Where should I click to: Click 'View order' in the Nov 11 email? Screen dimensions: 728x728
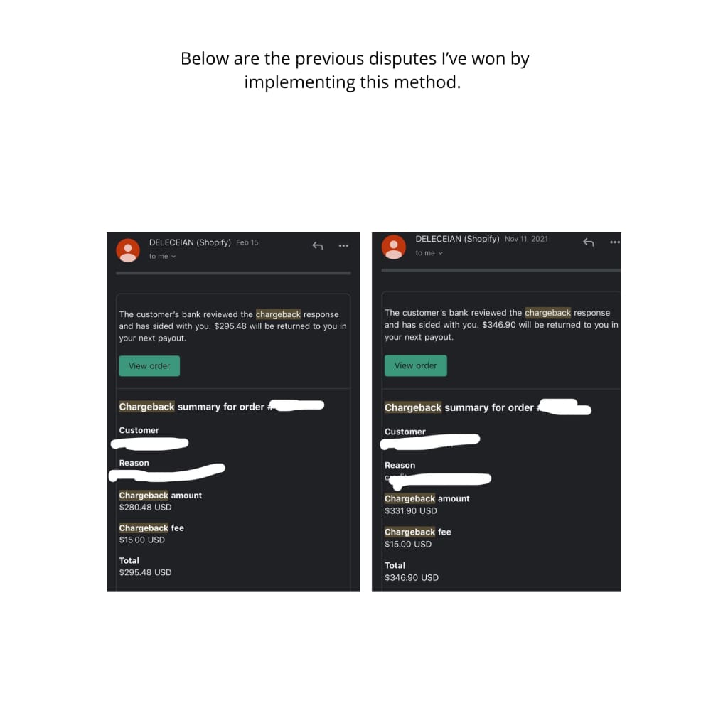pyautogui.click(x=415, y=365)
